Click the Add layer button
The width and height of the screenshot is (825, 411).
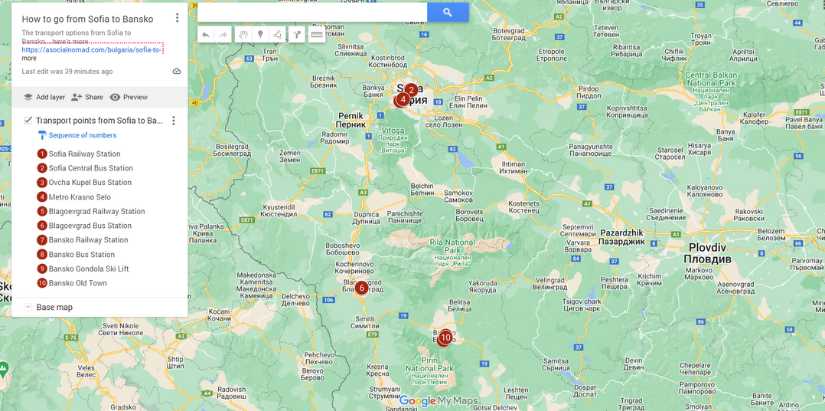44,97
